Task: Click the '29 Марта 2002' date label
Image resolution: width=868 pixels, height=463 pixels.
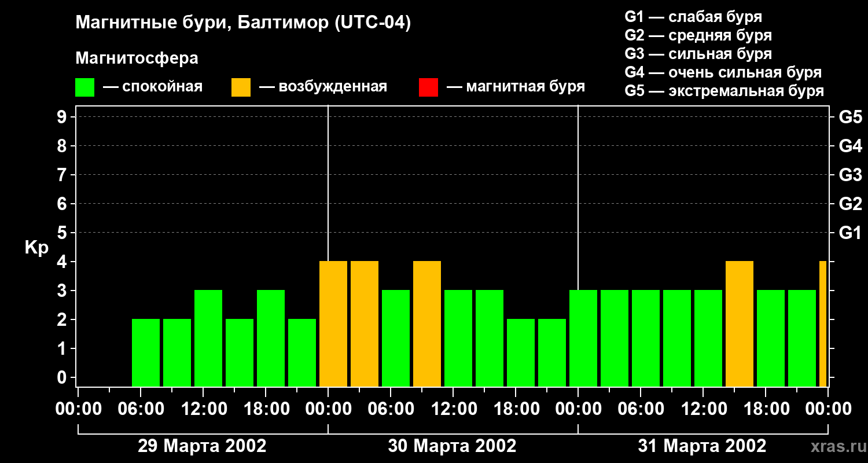Action: coord(202,446)
